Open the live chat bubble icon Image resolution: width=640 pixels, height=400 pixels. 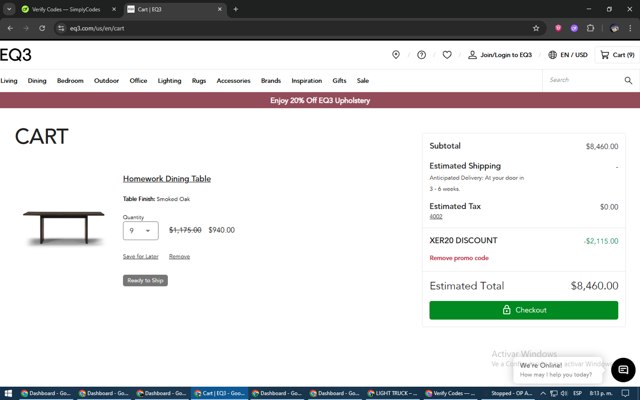pyautogui.click(x=623, y=370)
